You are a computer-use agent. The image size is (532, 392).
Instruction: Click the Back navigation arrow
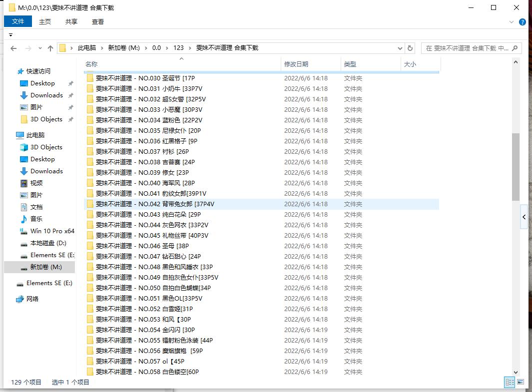pyautogui.click(x=13, y=48)
